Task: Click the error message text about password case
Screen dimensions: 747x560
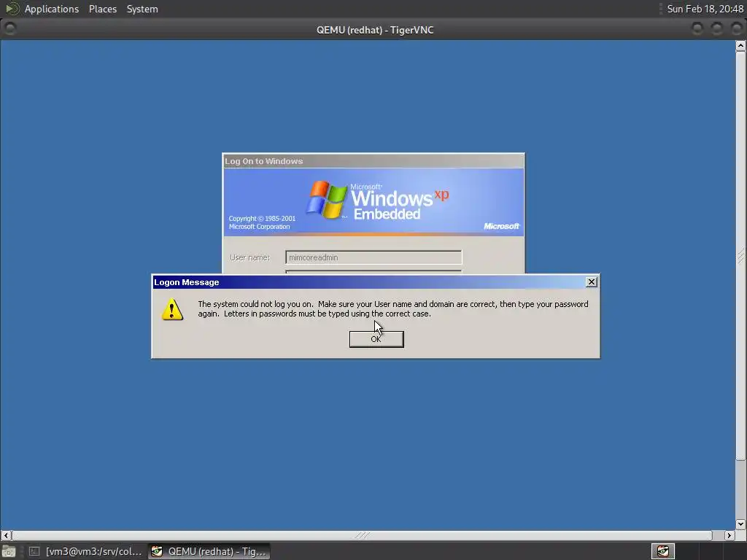Action: 393,309
